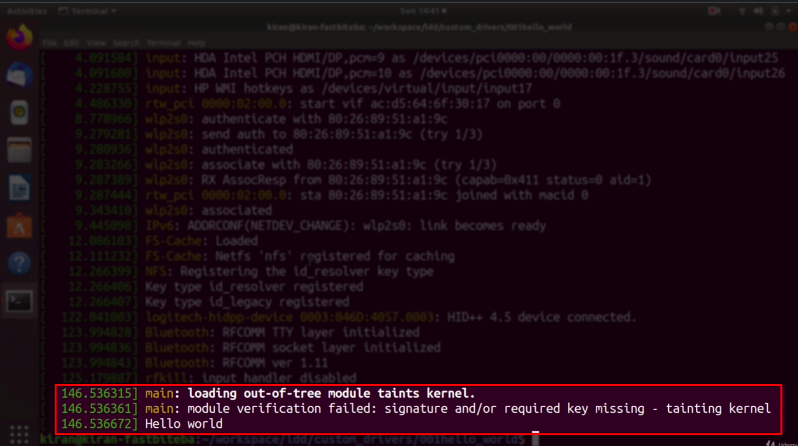798x446 pixels.
Task: Click 'wlp2s0: authenticated' log line
Action: [x=219, y=149]
